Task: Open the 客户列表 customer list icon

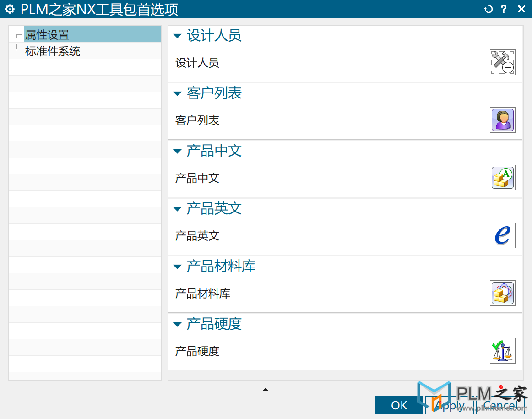Action: (503, 120)
